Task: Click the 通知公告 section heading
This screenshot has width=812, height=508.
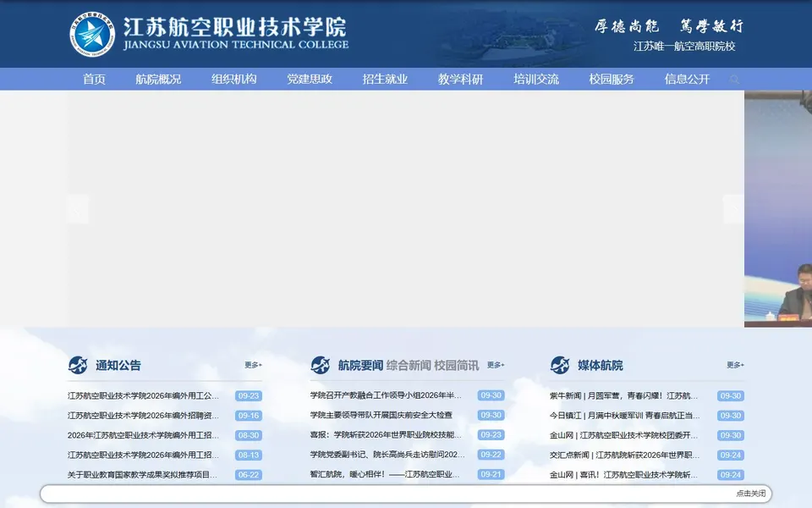Action: click(x=118, y=366)
